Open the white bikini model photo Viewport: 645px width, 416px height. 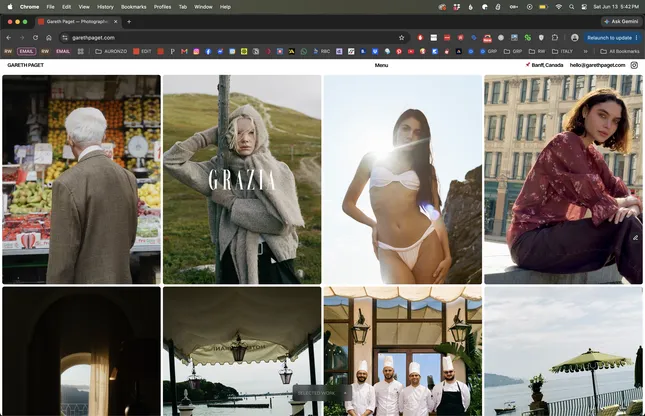[x=403, y=179]
